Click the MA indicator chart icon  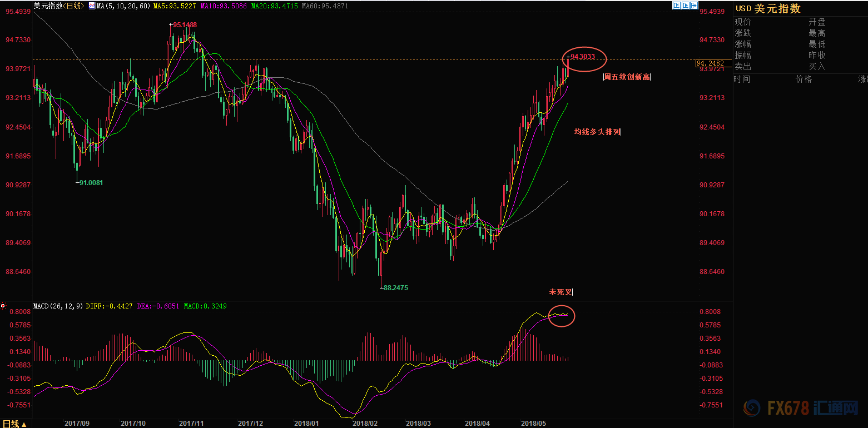pos(92,6)
